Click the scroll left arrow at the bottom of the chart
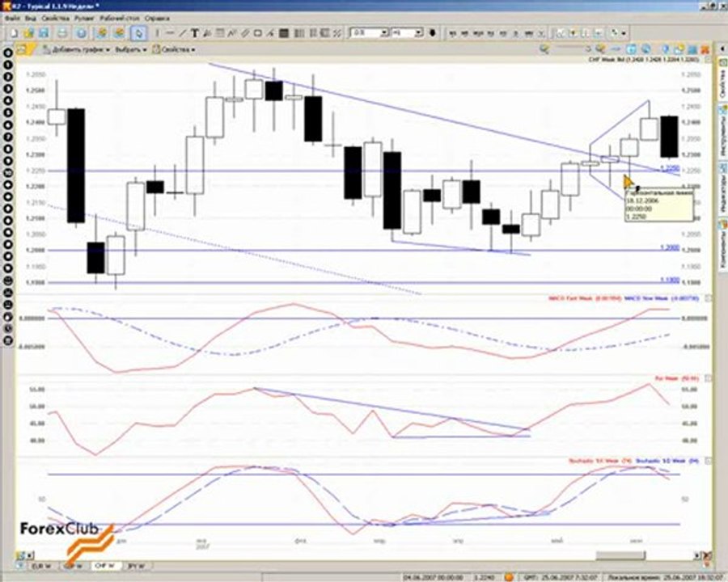 (x=30, y=555)
